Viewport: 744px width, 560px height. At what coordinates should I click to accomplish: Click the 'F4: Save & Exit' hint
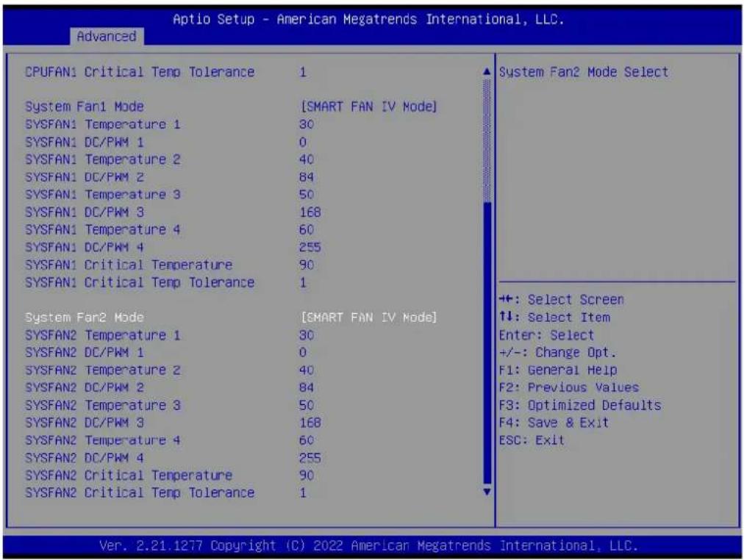(554, 423)
